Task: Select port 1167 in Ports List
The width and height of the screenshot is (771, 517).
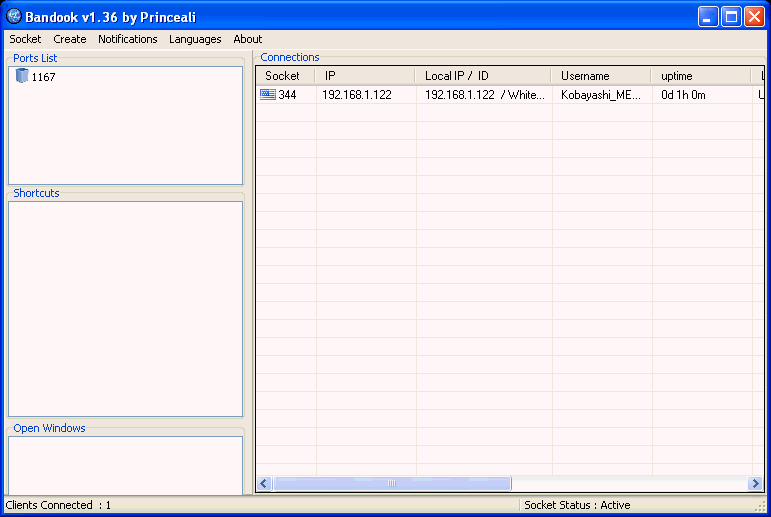Action: [x=43, y=77]
